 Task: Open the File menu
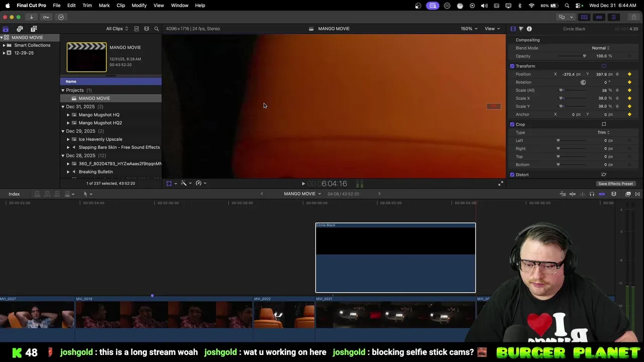(57, 5)
